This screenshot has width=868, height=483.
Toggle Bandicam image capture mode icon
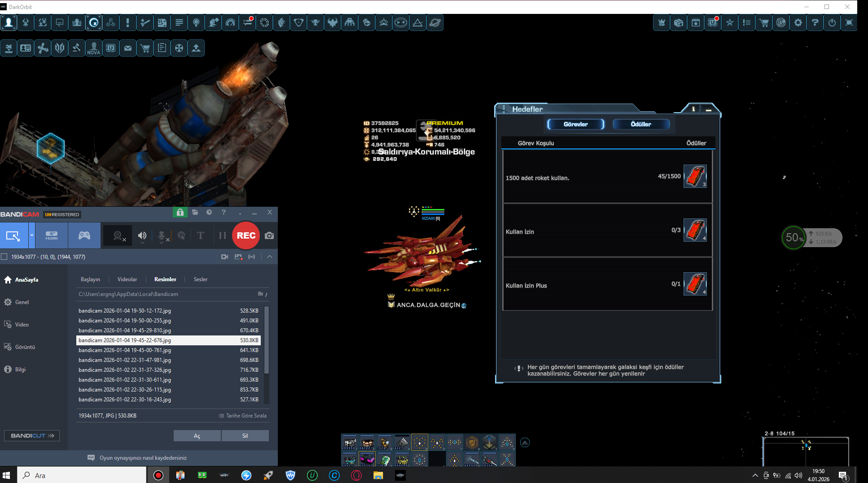(x=238, y=257)
